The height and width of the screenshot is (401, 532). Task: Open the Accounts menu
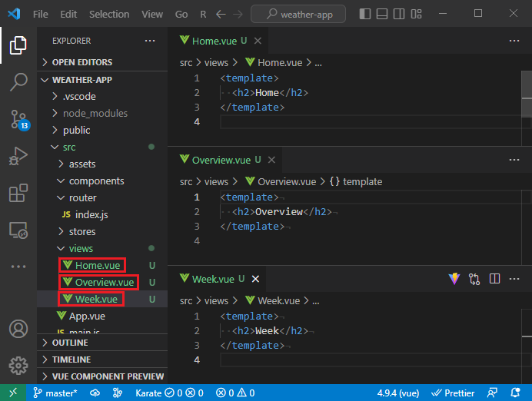pyautogui.click(x=18, y=329)
